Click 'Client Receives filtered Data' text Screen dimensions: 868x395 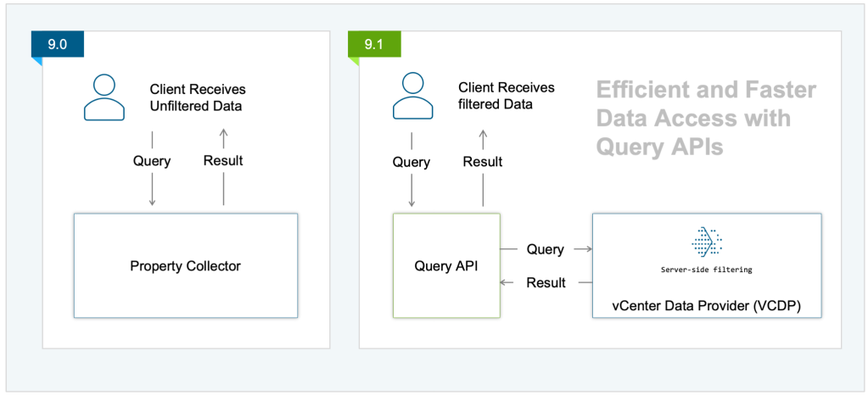point(507,96)
